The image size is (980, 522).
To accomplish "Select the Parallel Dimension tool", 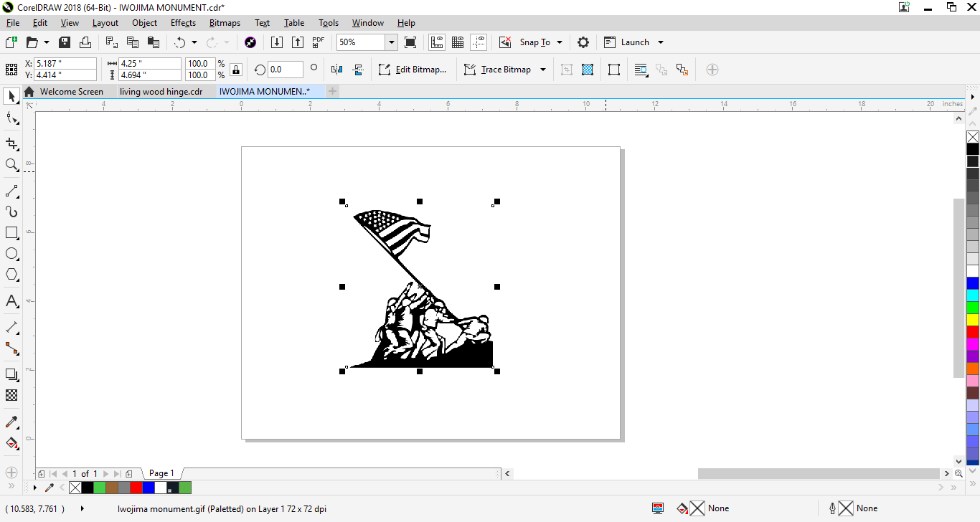I will (x=11, y=327).
